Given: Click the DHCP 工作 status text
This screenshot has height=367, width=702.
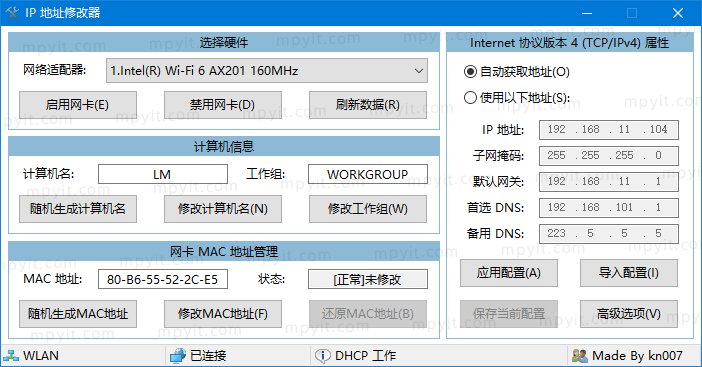Looking at the screenshot, I should (x=365, y=356).
